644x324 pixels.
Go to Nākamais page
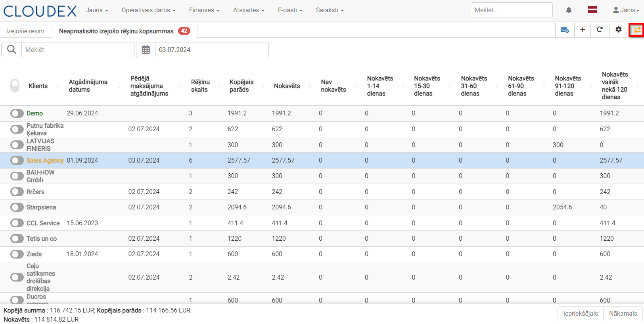[623, 313]
